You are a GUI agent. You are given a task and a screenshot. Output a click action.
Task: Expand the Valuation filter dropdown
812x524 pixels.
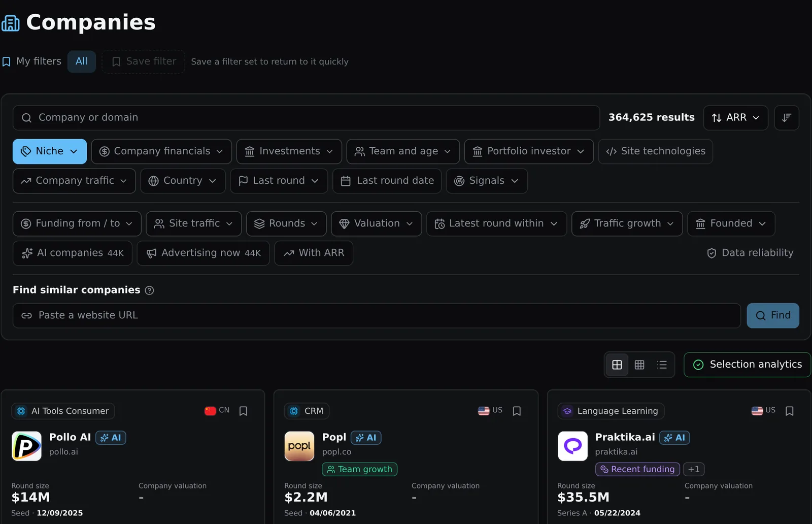click(376, 223)
